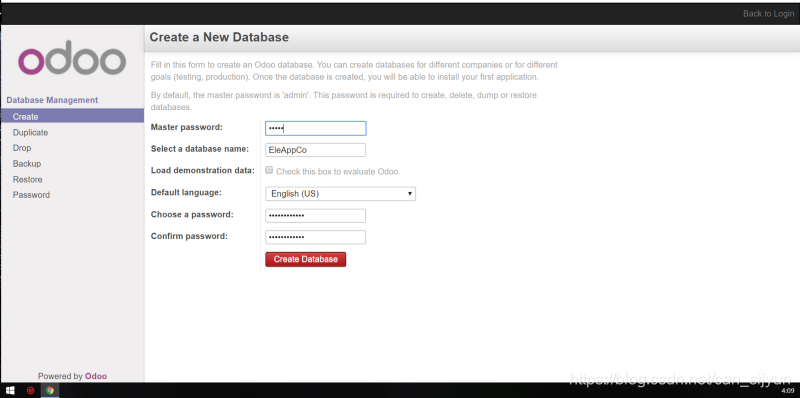Click the Load demonstration data label
This screenshot has width=800, height=398.
coord(203,170)
